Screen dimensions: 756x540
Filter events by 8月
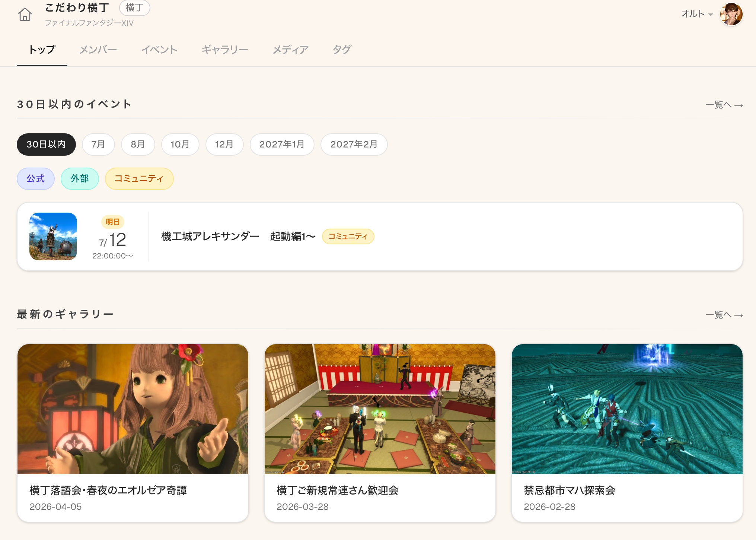point(138,144)
